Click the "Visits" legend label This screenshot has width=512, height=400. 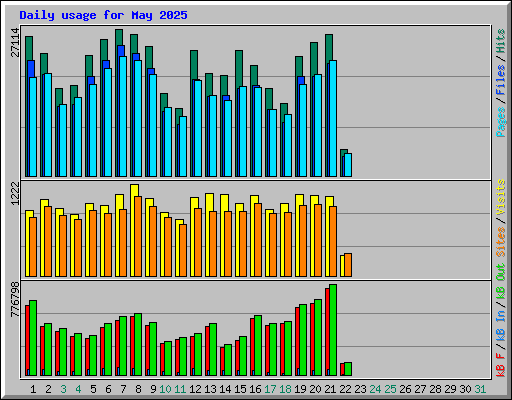pos(500,197)
